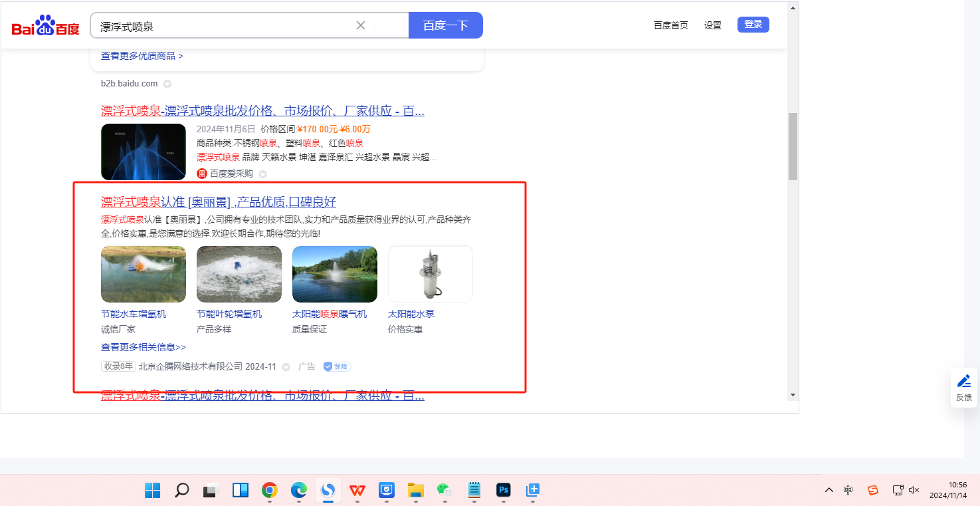The image size is (980, 506).
Task: Click the b2b.baidu.com source text
Action: click(x=130, y=83)
